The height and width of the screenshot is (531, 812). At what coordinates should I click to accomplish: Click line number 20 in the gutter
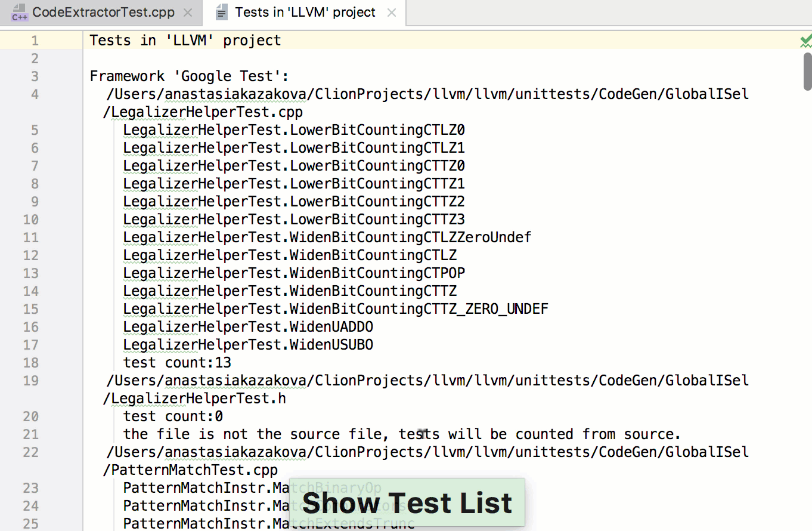(x=31, y=416)
